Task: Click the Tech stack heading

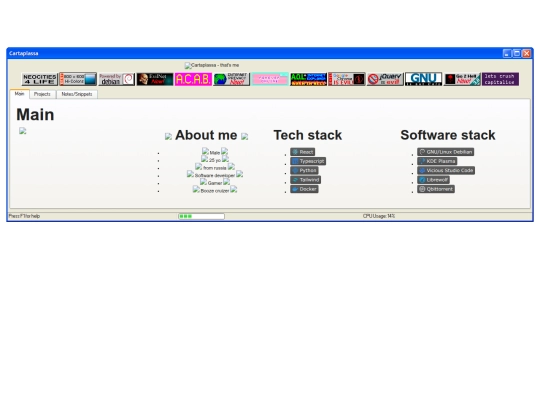Action: tap(308, 135)
